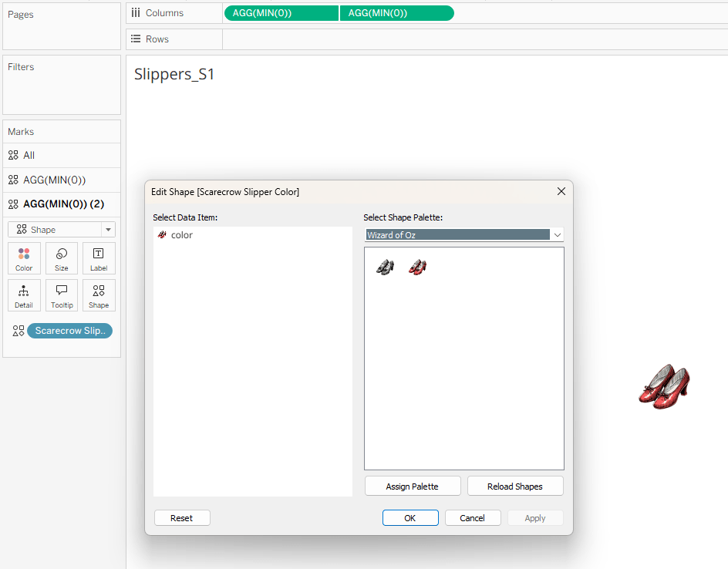Screen dimensions: 728x569
Task: Click the red slippers mark in the view
Action: (664, 386)
